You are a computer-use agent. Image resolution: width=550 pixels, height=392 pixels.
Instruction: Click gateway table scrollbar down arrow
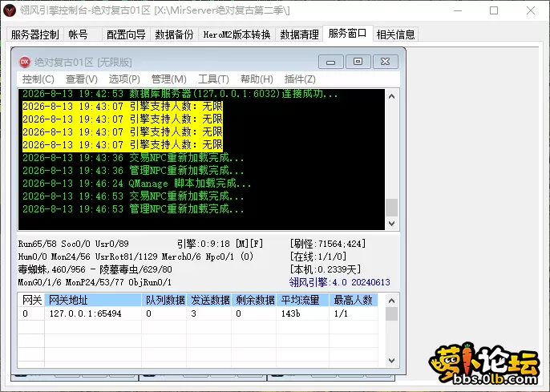[x=392, y=361]
